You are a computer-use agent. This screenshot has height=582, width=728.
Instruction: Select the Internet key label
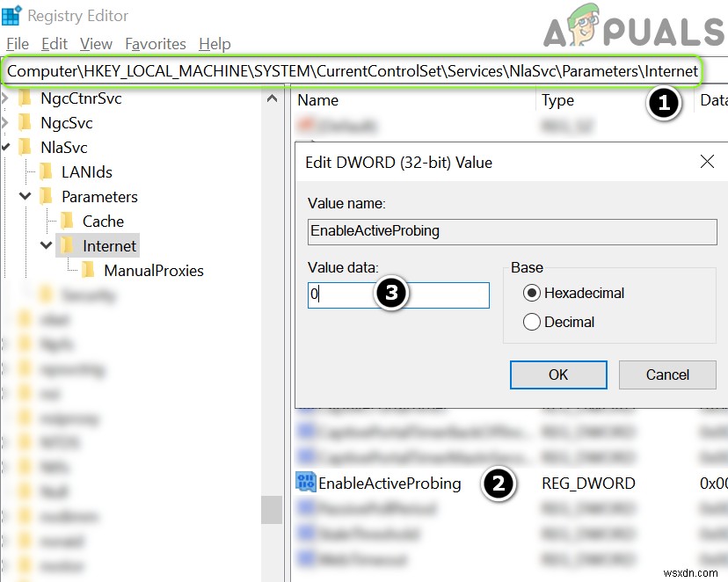click(x=110, y=246)
